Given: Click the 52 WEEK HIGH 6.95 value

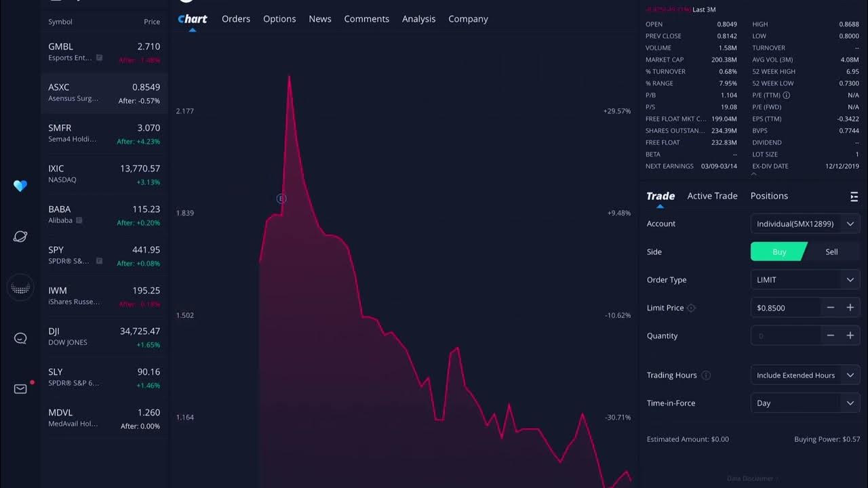Looking at the screenshot, I should pyautogui.click(x=852, y=72).
